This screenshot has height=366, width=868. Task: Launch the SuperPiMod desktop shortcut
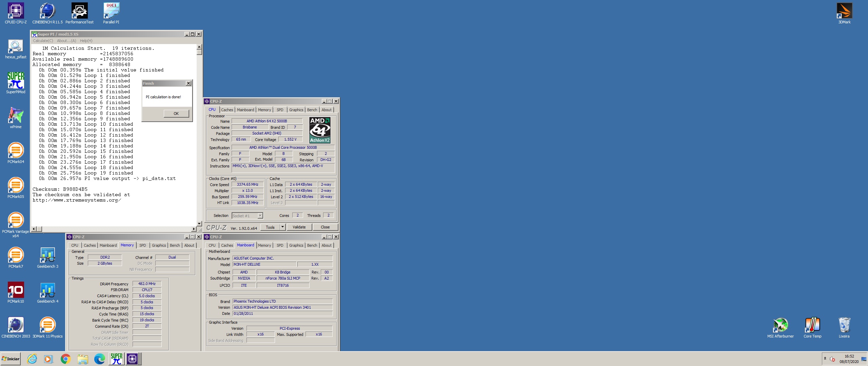coord(16,83)
